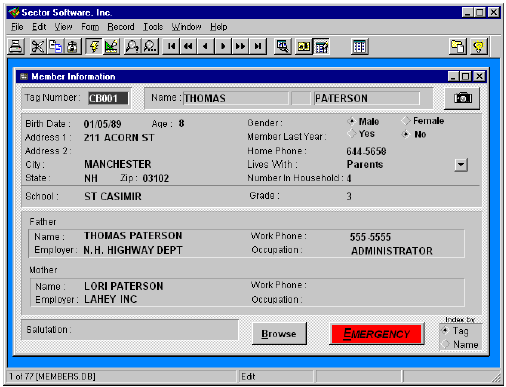Click the address 211 ACORN ST

119,138
